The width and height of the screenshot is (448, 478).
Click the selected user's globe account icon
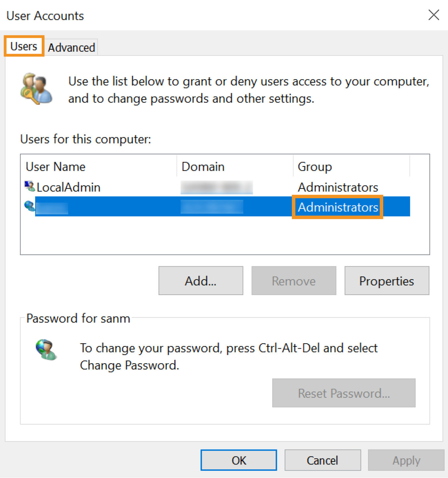point(30,206)
